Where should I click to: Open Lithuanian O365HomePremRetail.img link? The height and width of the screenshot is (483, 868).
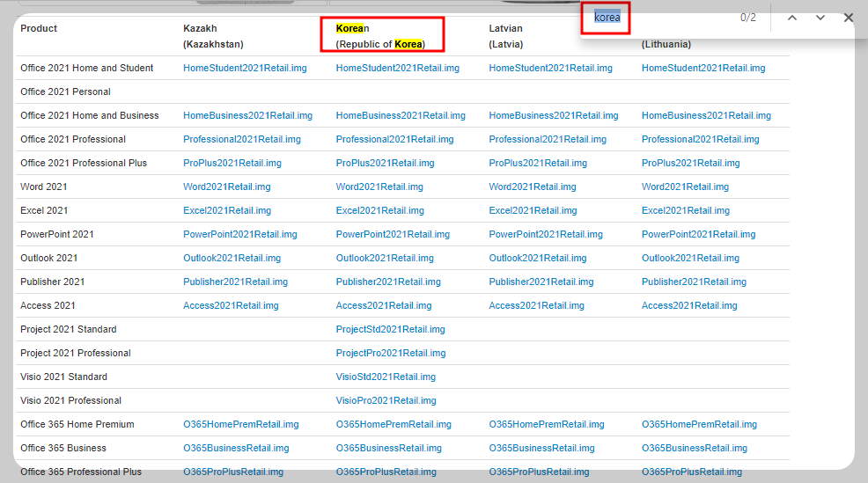pyautogui.click(x=699, y=425)
